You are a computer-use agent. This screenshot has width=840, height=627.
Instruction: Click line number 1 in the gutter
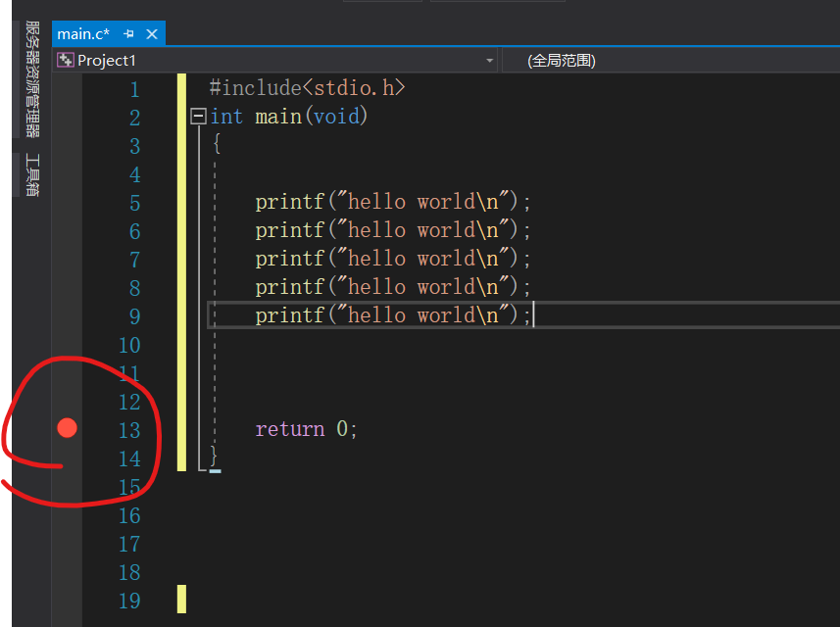click(135, 89)
